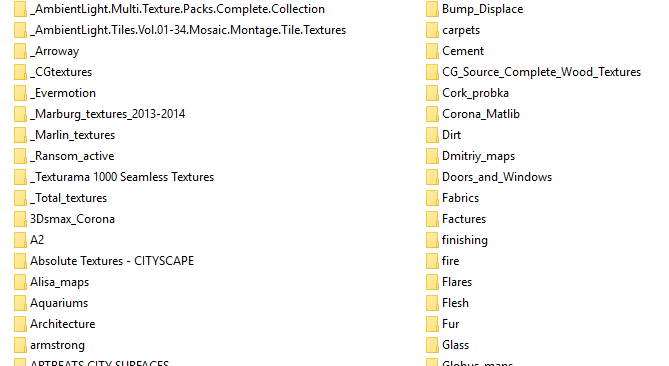
Task: Click the folder icon for _Total_textures
Action: (20, 198)
